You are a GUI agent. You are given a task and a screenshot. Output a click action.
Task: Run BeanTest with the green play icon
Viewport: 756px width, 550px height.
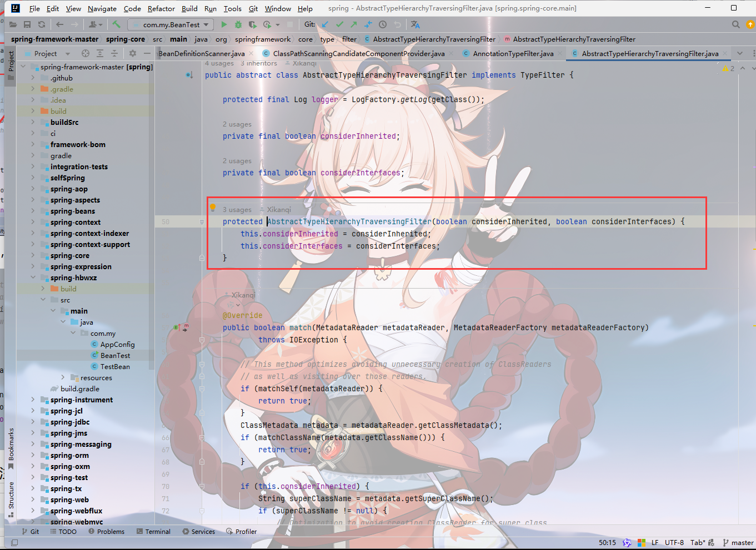(224, 24)
